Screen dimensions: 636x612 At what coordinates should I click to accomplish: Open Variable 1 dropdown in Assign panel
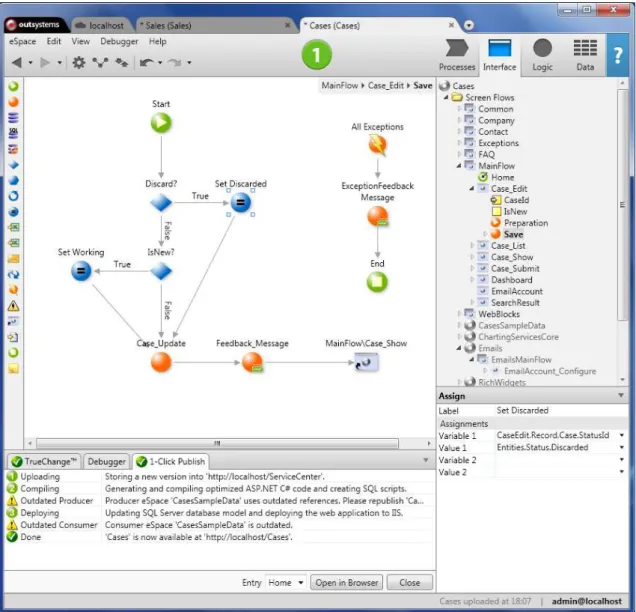621,435
